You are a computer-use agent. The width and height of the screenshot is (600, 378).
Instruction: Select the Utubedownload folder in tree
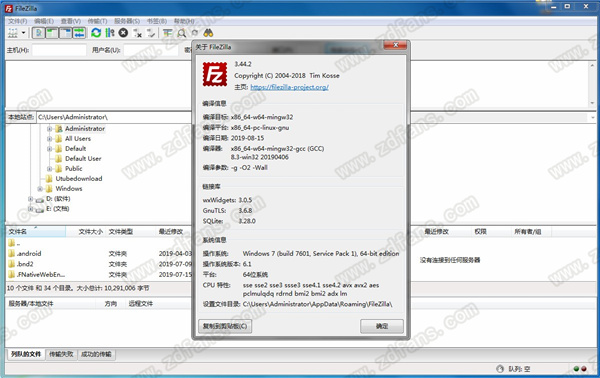tap(79, 178)
